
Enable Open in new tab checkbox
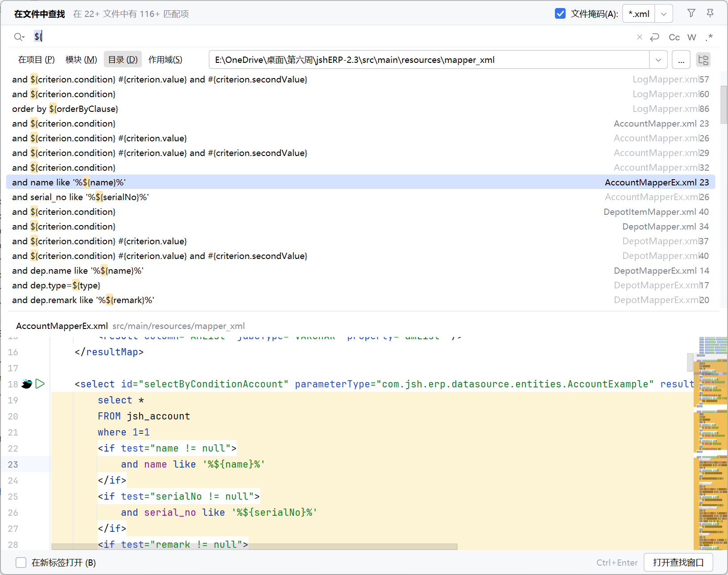tap(21, 563)
